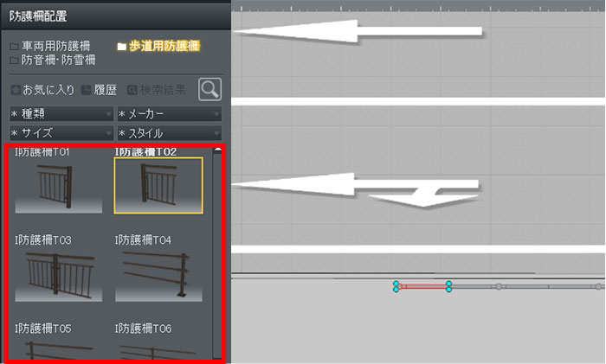Switch to the お気に入り favorites tab

click(x=42, y=90)
